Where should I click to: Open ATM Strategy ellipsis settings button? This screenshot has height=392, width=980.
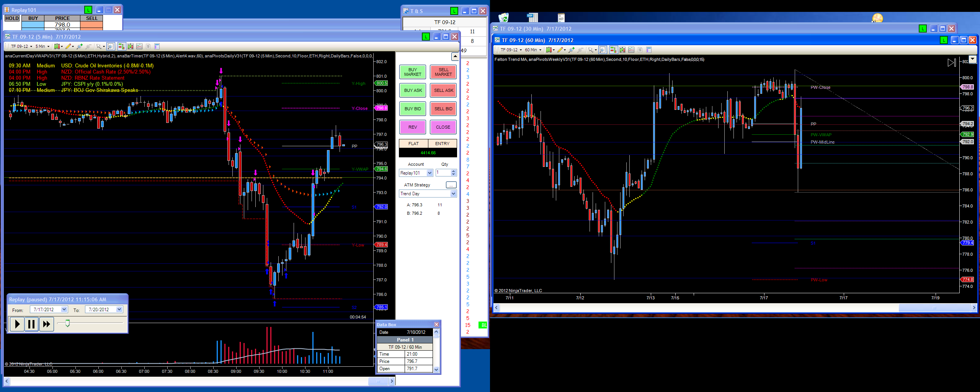[x=451, y=185]
